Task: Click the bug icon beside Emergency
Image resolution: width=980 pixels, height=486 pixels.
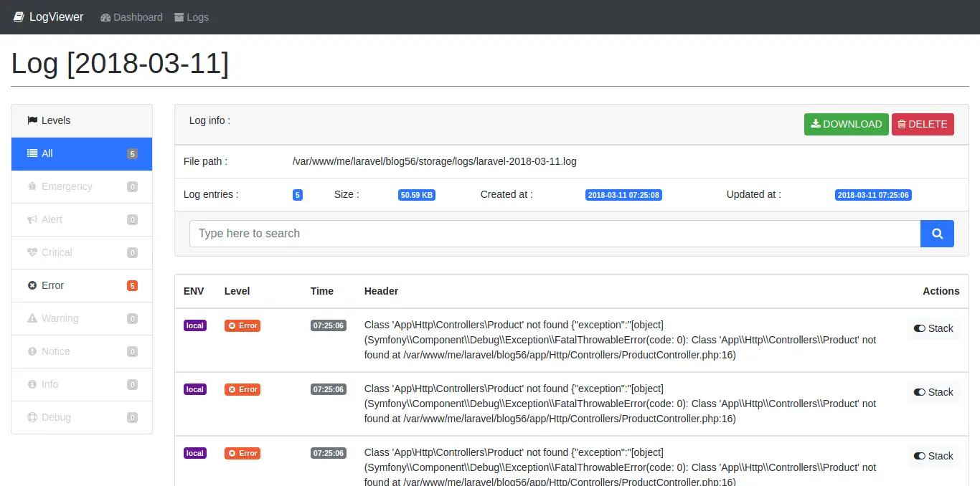Action: (32, 186)
